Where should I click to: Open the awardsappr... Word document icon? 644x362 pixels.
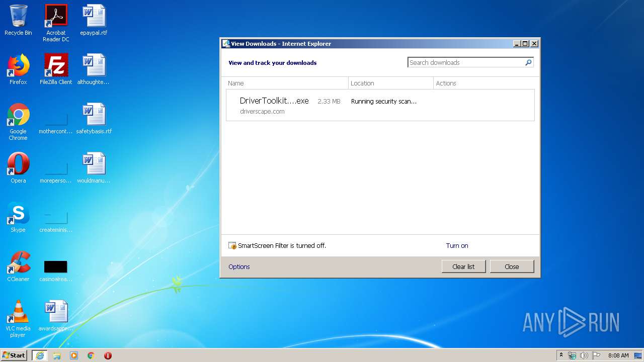[x=56, y=316]
